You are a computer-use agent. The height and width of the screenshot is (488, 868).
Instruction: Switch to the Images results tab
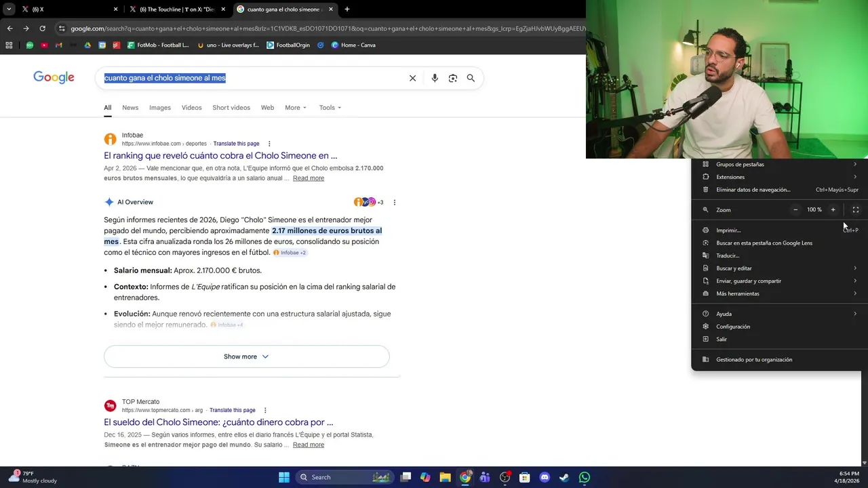160,108
